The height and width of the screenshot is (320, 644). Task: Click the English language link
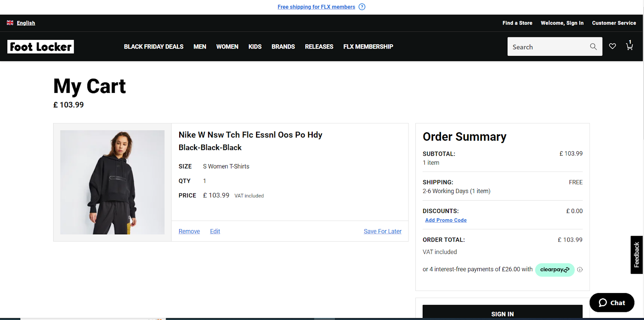(x=26, y=23)
